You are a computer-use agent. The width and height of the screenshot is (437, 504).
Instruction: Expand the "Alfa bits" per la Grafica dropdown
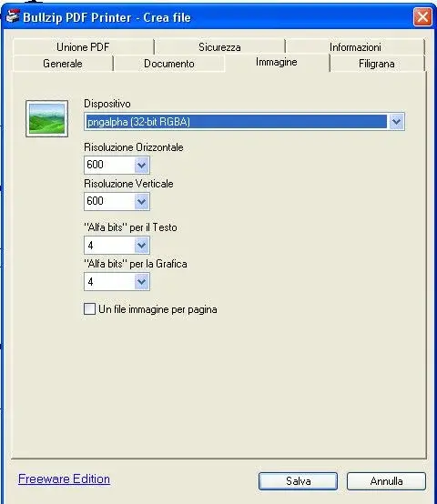coord(141,282)
